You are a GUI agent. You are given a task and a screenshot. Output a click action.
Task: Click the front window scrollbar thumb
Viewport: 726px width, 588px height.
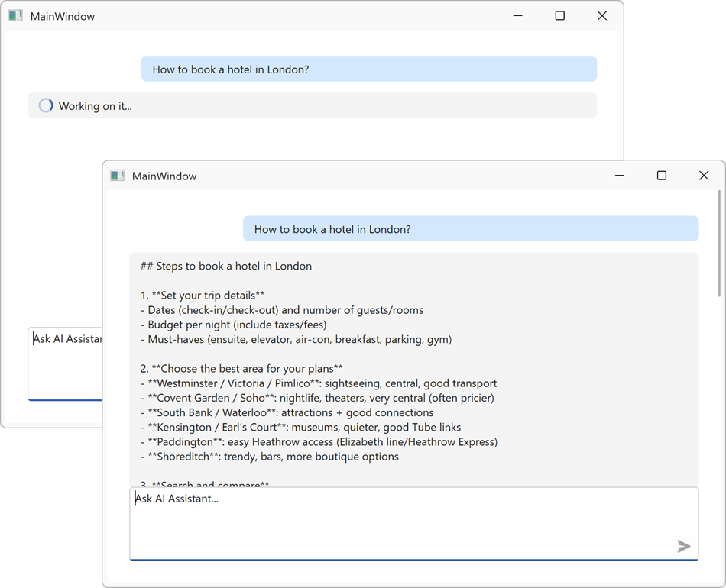click(x=719, y=244)
